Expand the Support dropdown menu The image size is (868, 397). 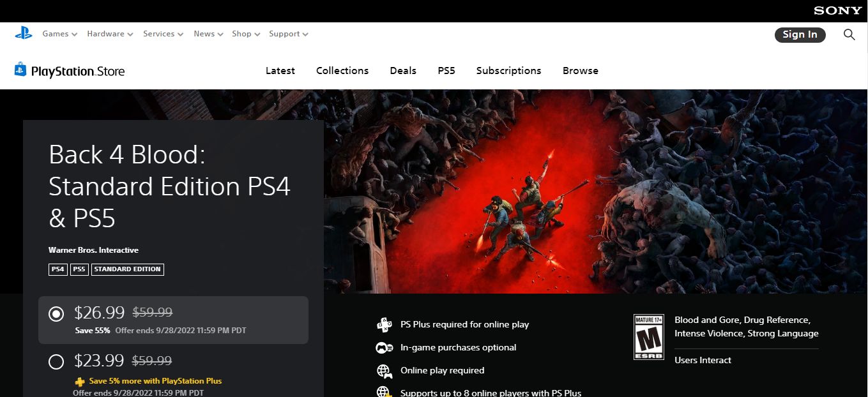(x=289, y=34)
